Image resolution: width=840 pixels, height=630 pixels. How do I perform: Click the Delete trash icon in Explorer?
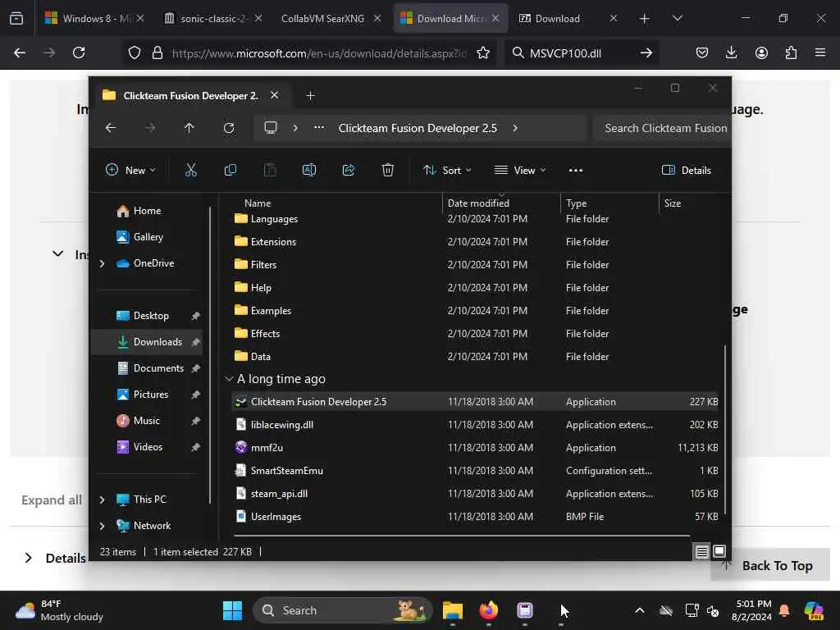388,171
